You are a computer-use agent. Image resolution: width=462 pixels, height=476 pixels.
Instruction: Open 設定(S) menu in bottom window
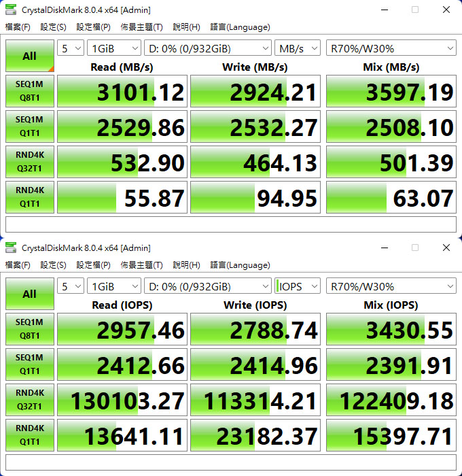point(53,265)
